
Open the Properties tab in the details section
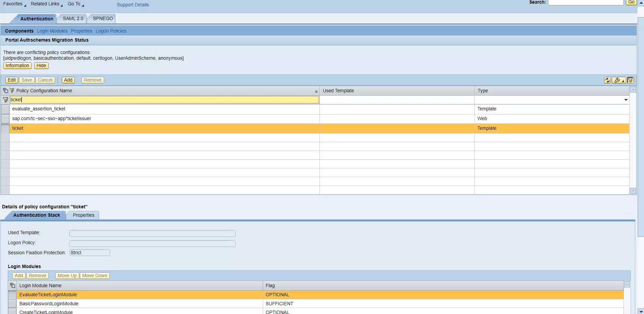click(x=83, y=215)
